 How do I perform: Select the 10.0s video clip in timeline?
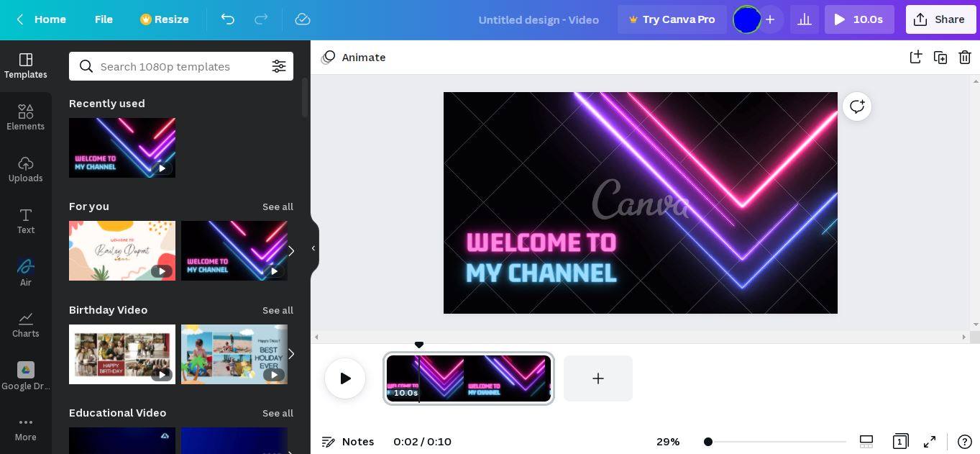(469, 378)
